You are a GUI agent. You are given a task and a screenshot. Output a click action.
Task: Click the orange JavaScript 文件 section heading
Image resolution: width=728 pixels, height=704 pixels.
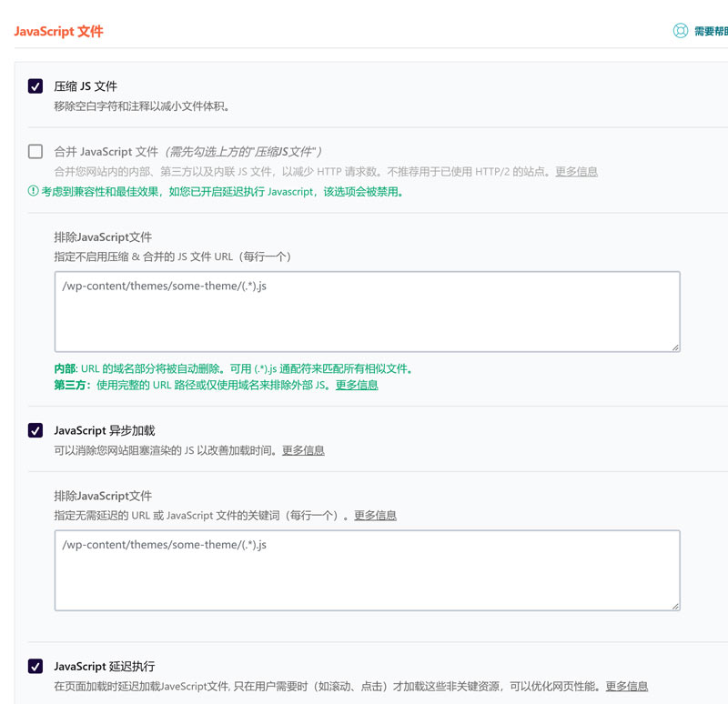(58, 31)
